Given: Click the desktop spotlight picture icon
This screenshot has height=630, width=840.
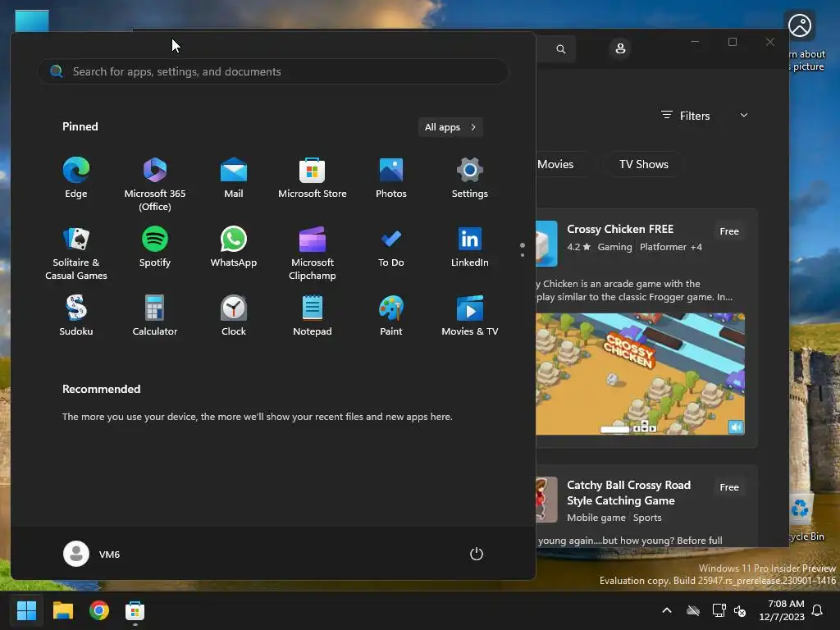Looking at the screenshot, I should pos(800,25).
